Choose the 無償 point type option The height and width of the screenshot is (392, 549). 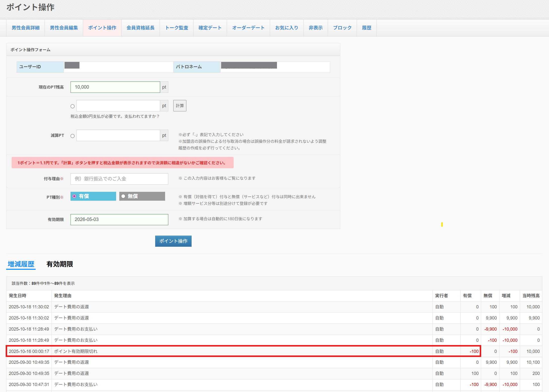(142, 196)
